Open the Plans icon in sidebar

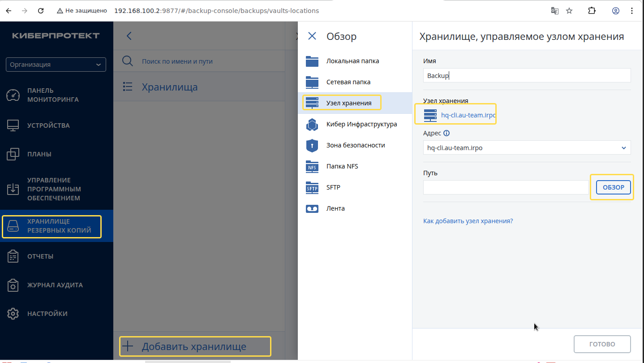click(x=13, y=154)
